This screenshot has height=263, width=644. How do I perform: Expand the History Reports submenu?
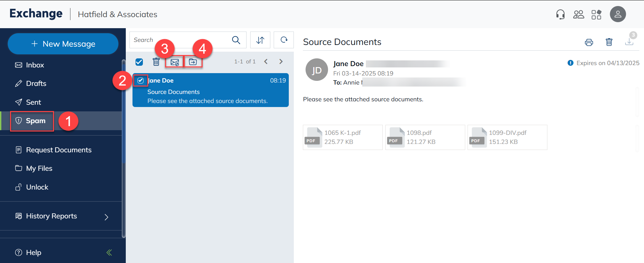coord(106,217)
